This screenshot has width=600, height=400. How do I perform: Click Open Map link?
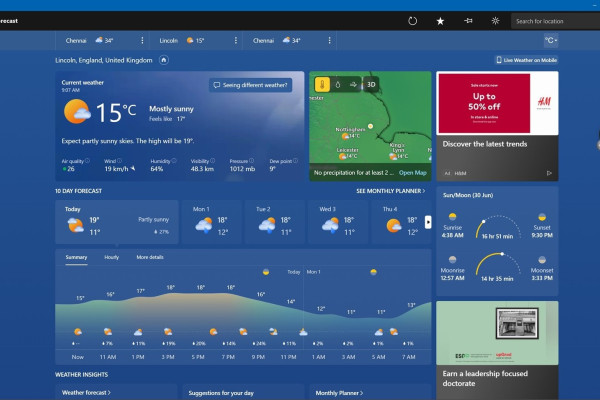click(412, 173)
